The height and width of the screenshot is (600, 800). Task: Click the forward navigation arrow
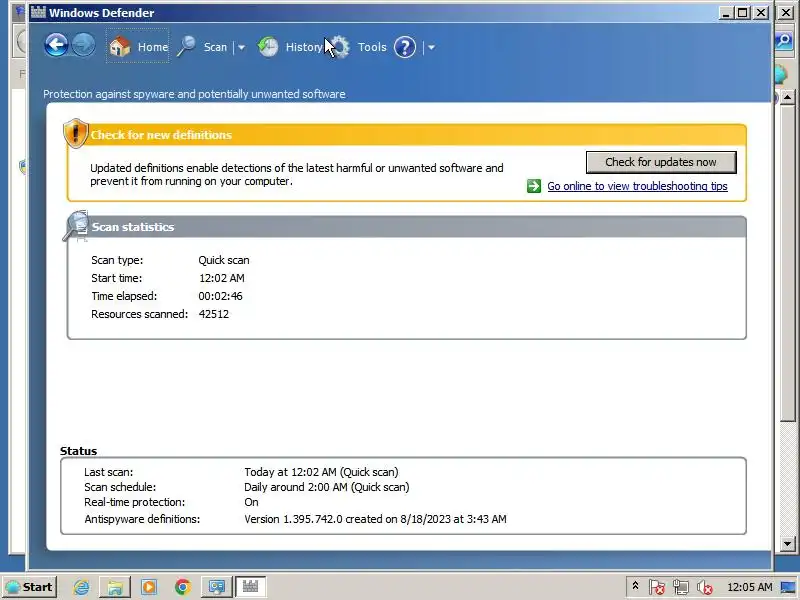click(x=83, y=45)
